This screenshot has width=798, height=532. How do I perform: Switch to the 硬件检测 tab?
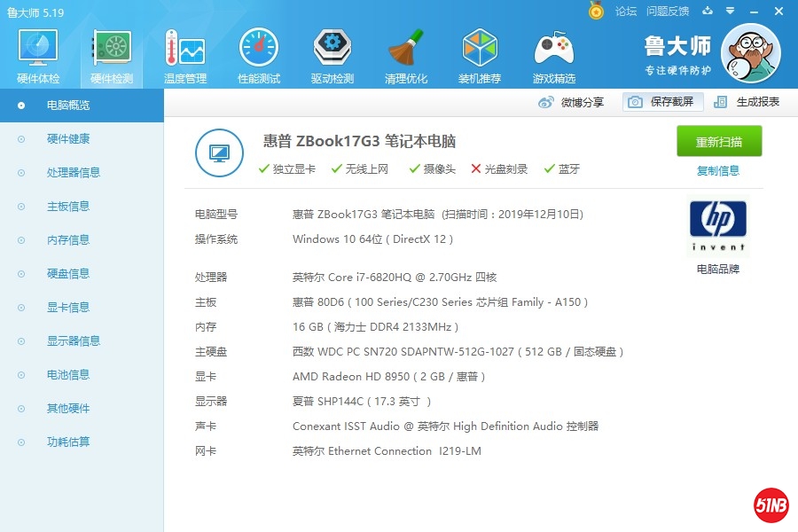pyautogui.click(x=112, y=55)
